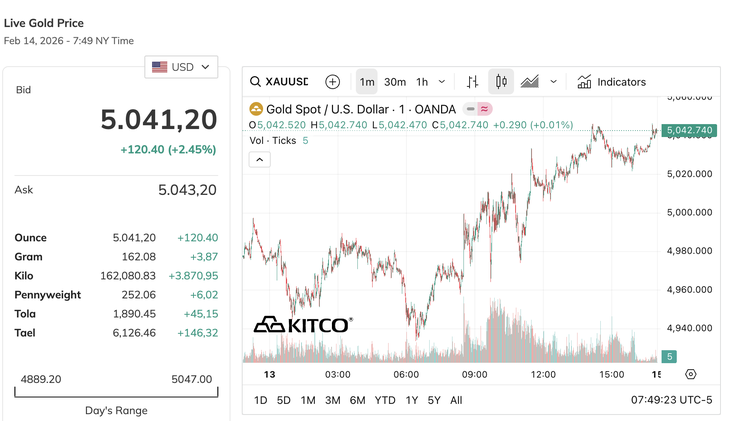Toggle the pink market status indicator
Image resolution: width=730 pixels, height=421 pixels.
(485, 109)
